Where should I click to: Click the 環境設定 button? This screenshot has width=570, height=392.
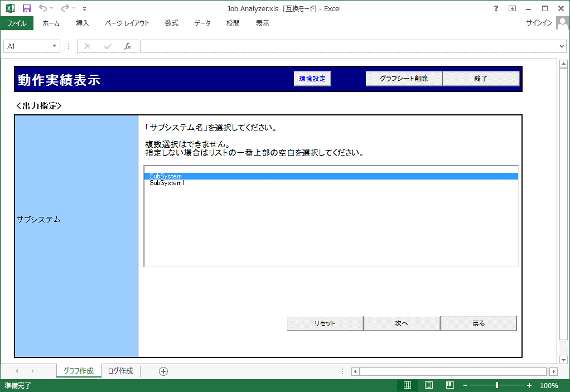click(312, 79)
